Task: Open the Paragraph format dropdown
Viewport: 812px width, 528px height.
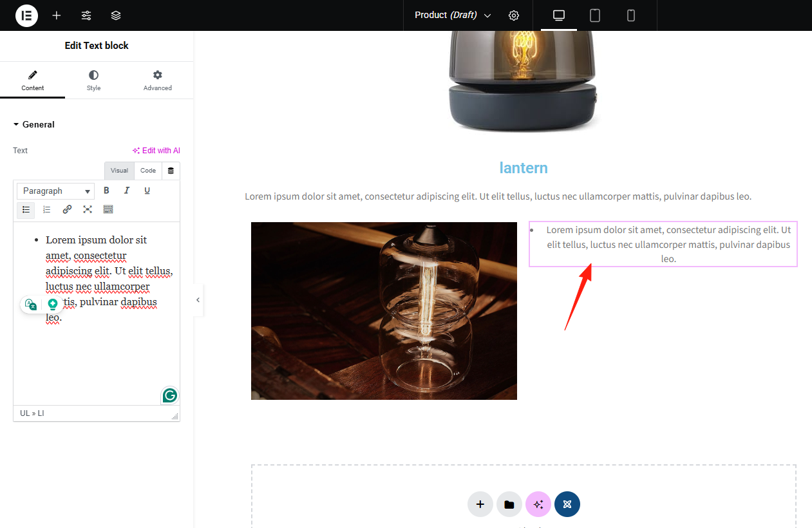Action: coord(56,191)
